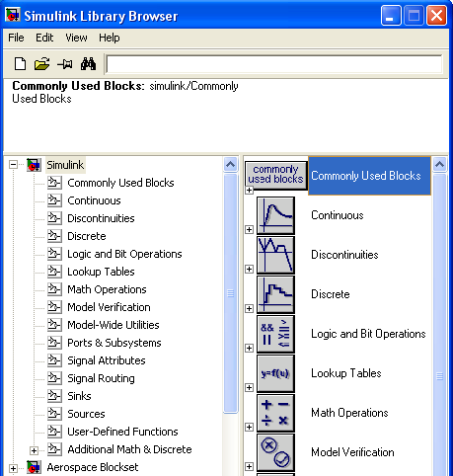Expand Additional Math & Discrete node
This screenshot has width=453, height=476.
(34, 450)
